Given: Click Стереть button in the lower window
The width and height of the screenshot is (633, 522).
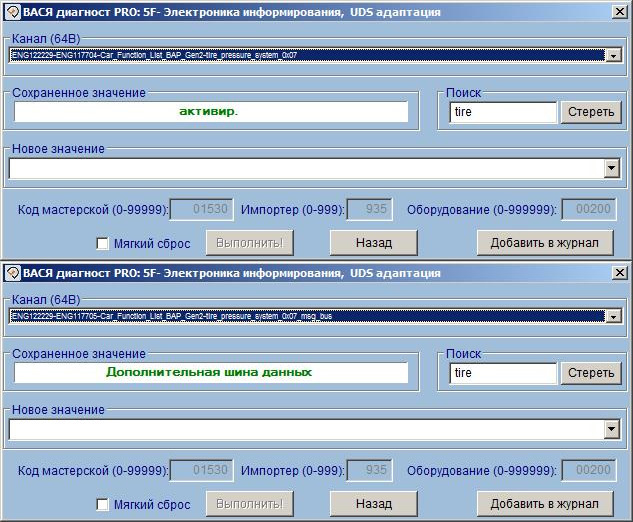Looking at the screenshot, I should coord(591,373).
